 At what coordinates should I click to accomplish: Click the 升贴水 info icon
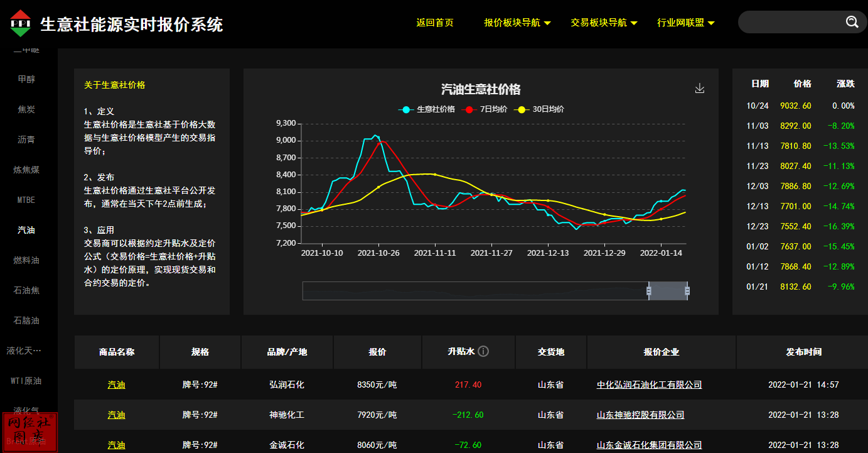[x=483, y=351]
